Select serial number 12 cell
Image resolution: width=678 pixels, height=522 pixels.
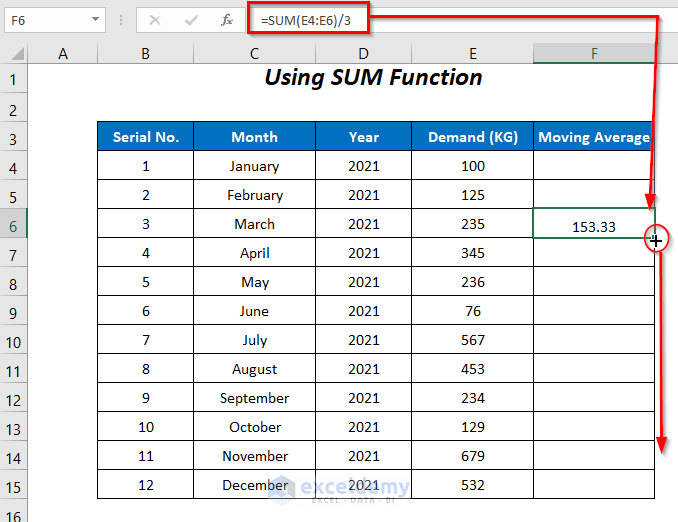pyautogui.click(x=145, y=484)
